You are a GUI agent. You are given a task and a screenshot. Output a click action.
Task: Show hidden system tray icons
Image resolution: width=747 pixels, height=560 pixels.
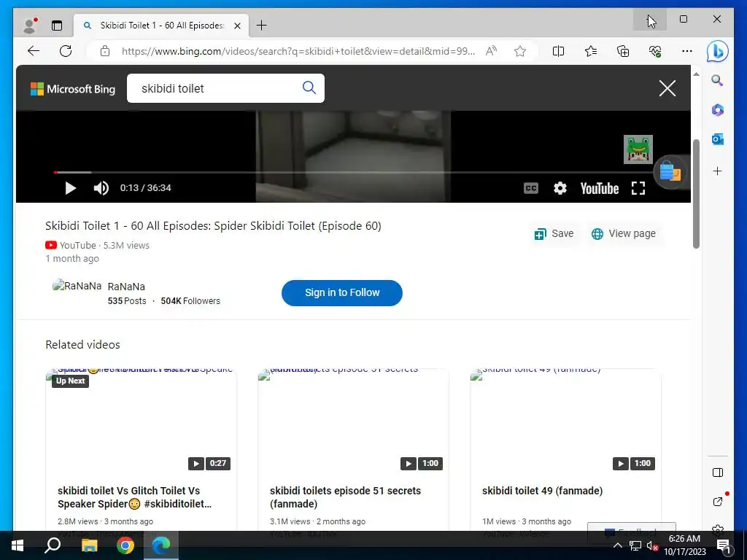point(617,545)
